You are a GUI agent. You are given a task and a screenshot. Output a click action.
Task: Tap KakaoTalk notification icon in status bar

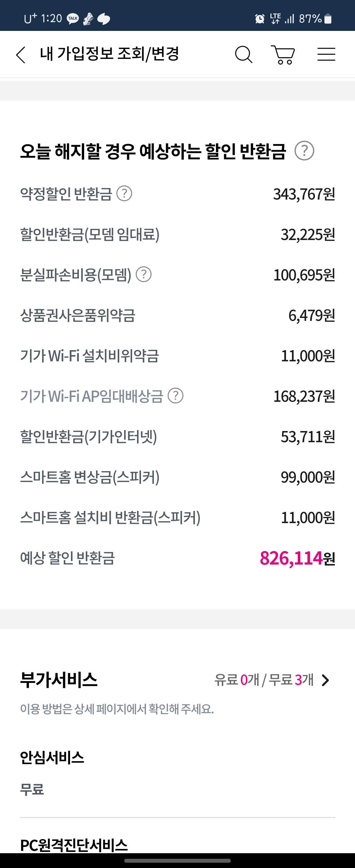tap(73, 18)
